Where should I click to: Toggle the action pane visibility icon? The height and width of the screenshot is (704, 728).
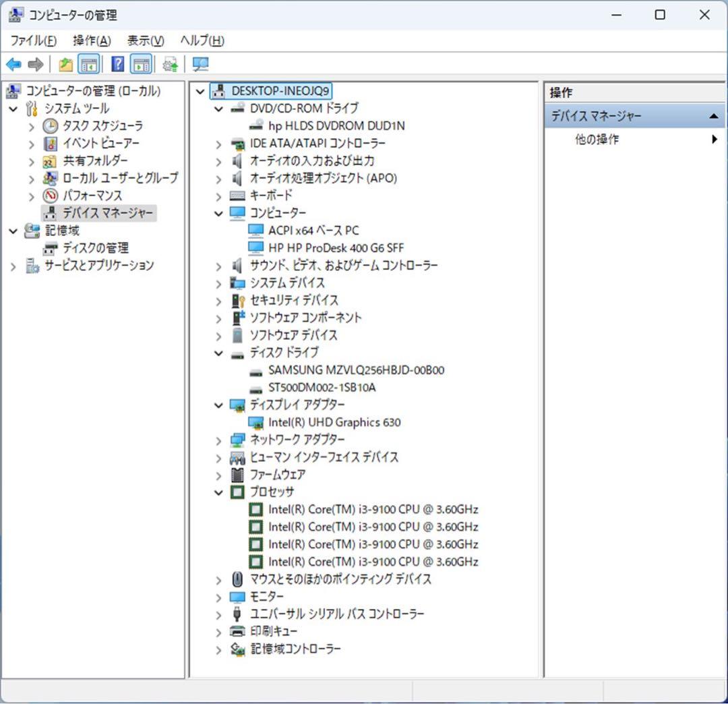tap(142, 63)
